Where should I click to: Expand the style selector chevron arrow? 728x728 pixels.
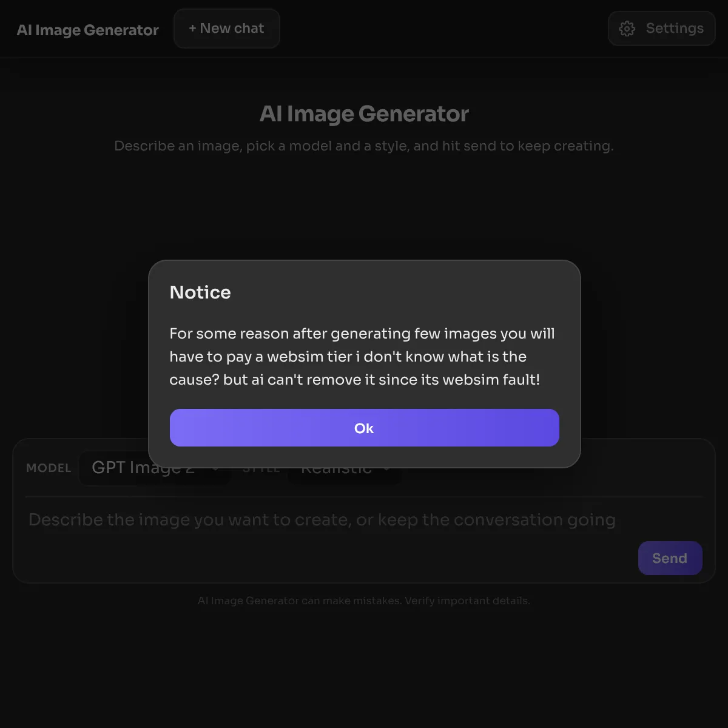click(x=386, y=469)
